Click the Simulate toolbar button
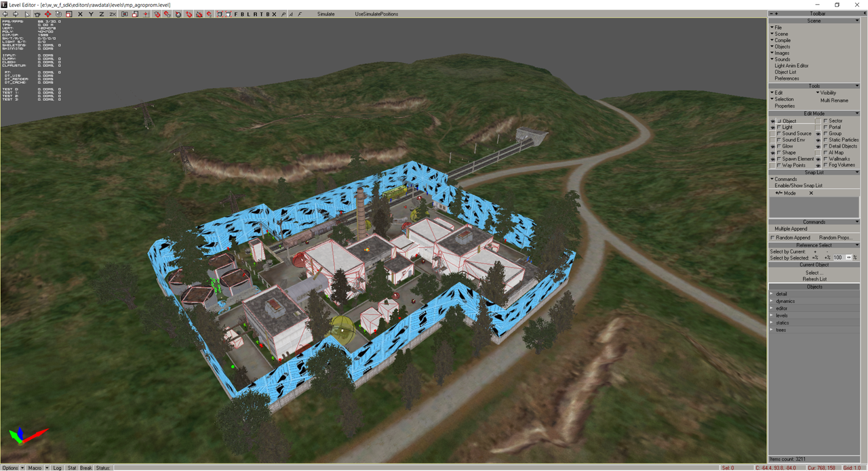 tap(326, 14)
